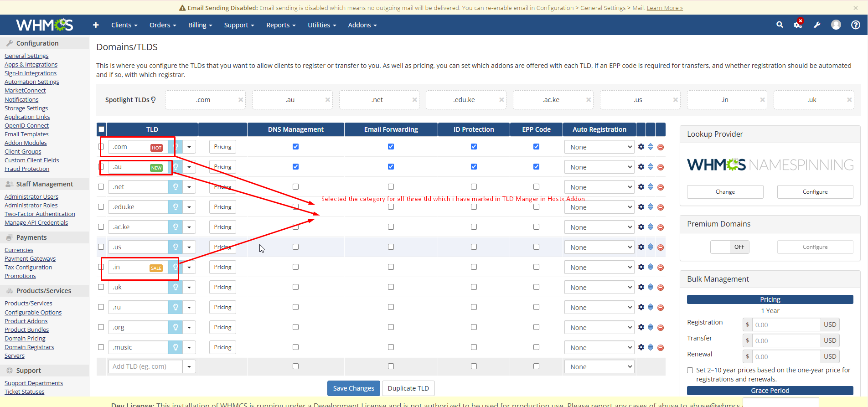The width and height of the screenshot is (868, 407).
Task: Open Auto Registration dropdown for .com
Action: pyautogui.click(x=599, y=147)
